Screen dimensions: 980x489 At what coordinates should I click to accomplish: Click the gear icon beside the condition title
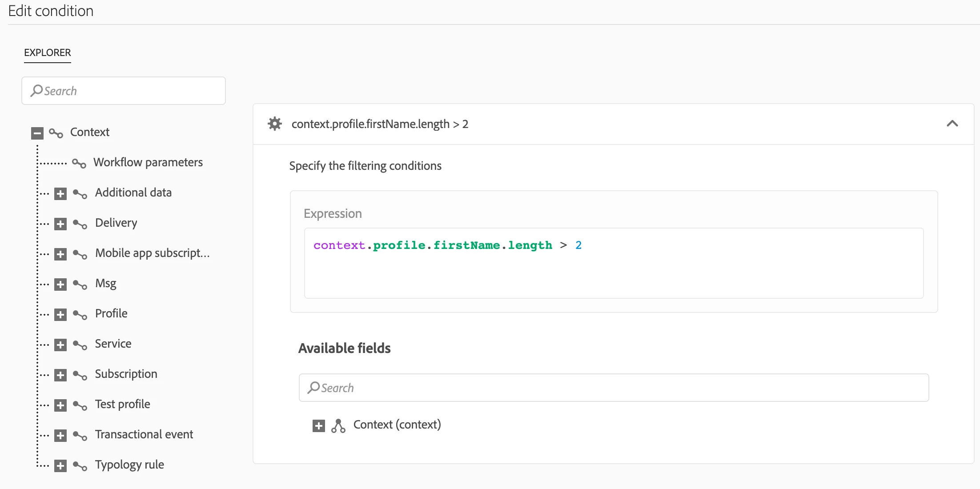click(x=275, y=124)
